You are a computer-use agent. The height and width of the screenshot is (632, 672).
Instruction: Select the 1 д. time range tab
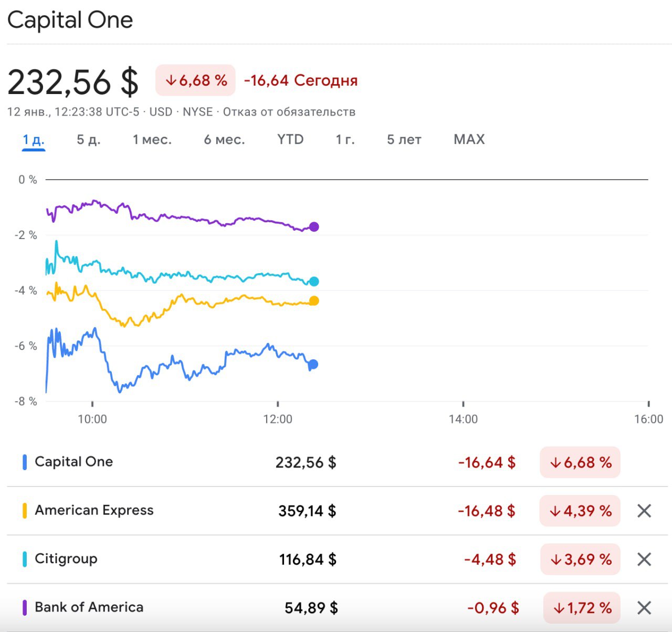(33, 140)
